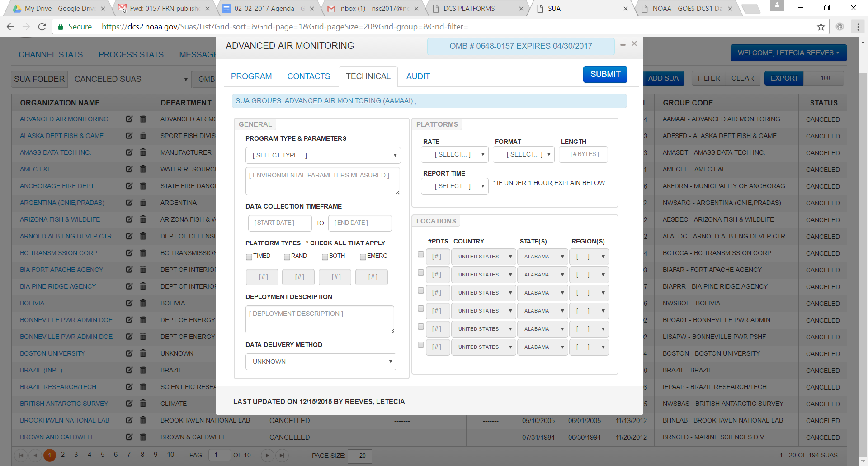Click edit icon for BOLIVIA row
Screen dimensions: 868x466
[129, 303]
